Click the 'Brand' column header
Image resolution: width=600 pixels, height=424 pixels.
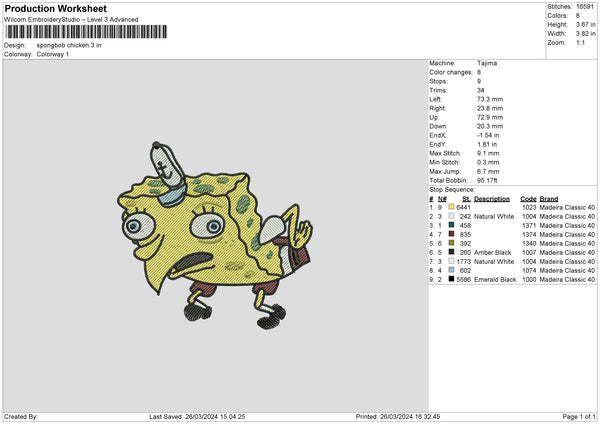[549, 199]
